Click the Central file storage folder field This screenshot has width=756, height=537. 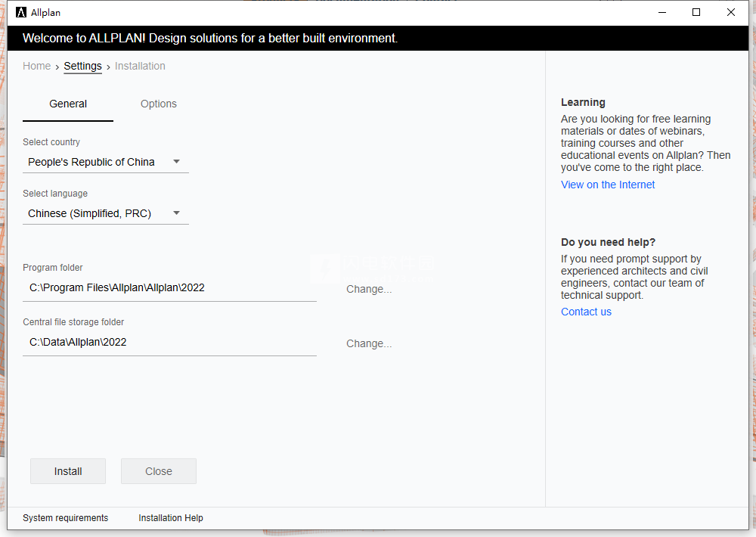tap(169, 343)
